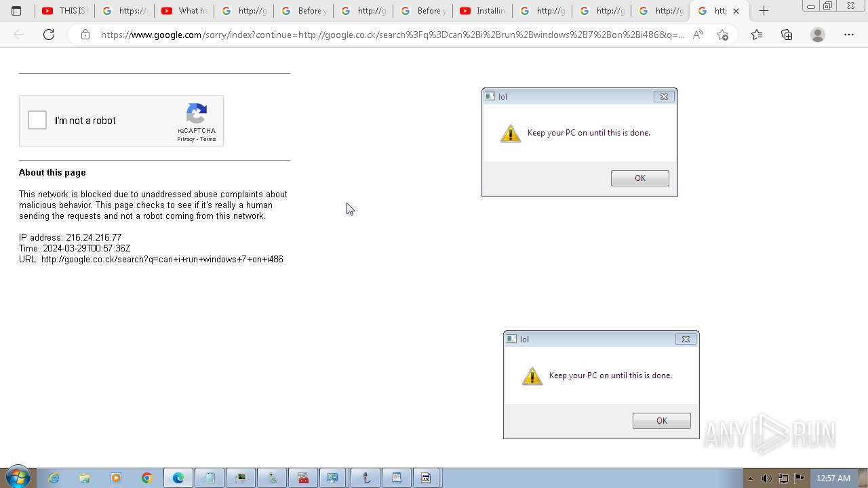View site information lock icon
Screen dimensions: 868x488
85,35
